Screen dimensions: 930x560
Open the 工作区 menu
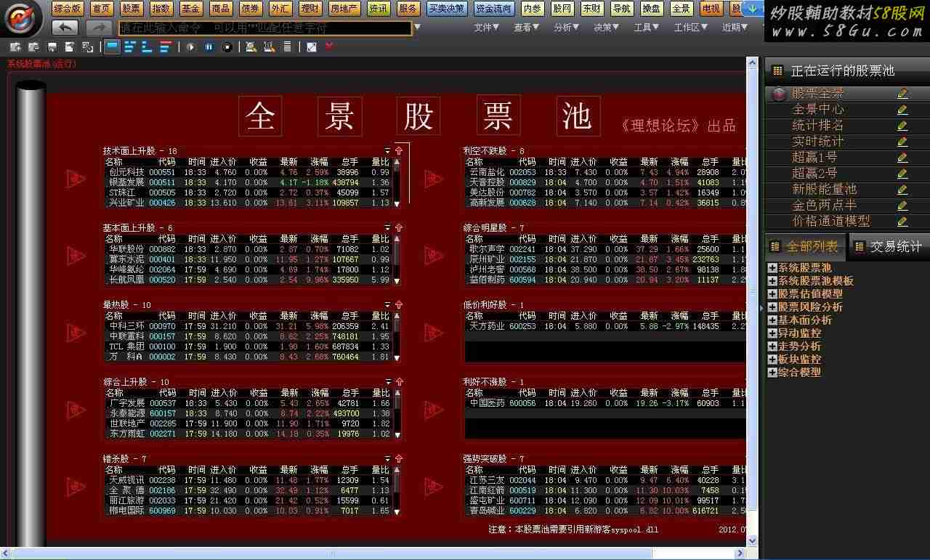pyautogui.click(x=691, y=28)
